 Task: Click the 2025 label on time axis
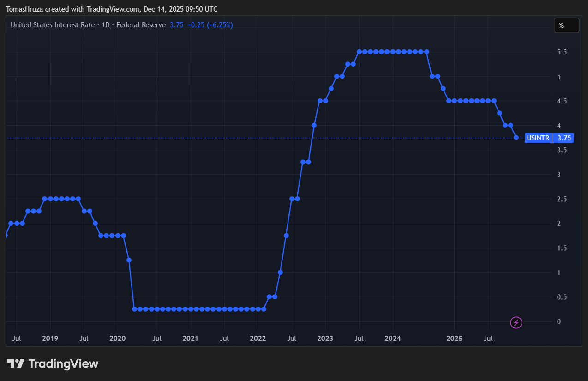click(454, 339)
